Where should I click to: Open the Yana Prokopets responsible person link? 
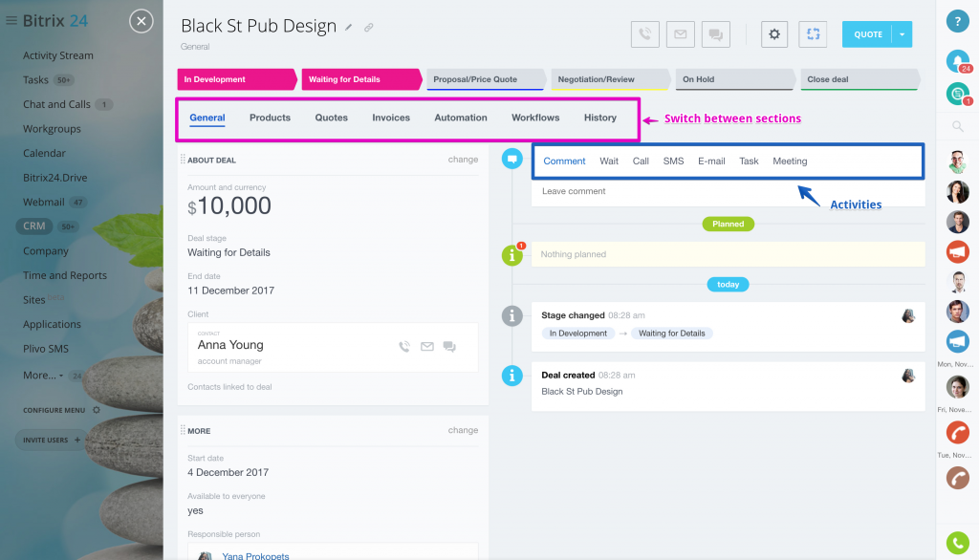[255, 555]
